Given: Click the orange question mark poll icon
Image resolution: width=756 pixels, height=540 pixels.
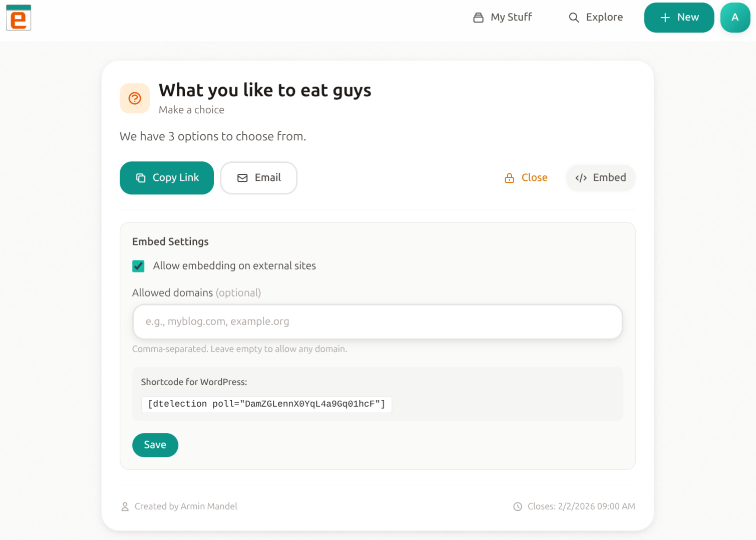Looking at the screenshot, I should pos(134,98).
